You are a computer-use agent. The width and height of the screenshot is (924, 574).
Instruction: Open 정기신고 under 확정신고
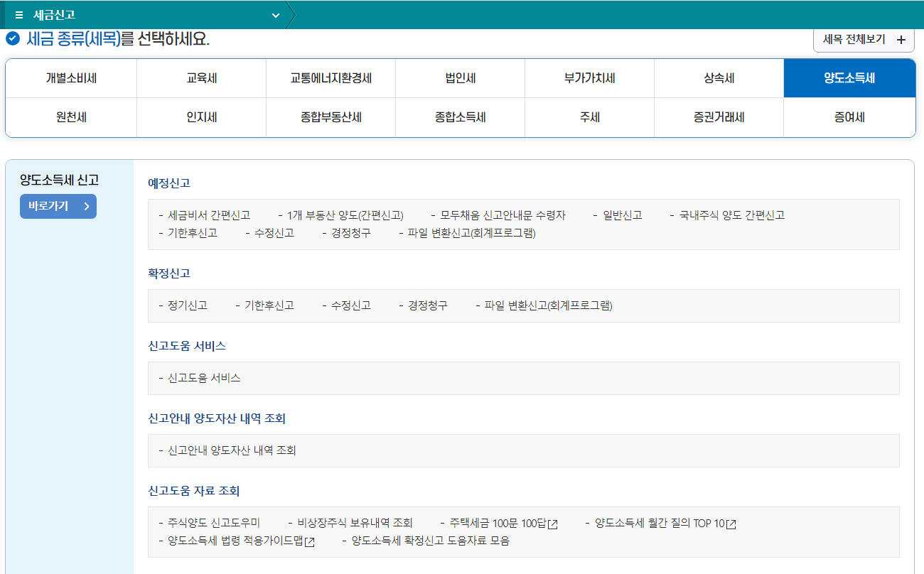pos(188,305)
